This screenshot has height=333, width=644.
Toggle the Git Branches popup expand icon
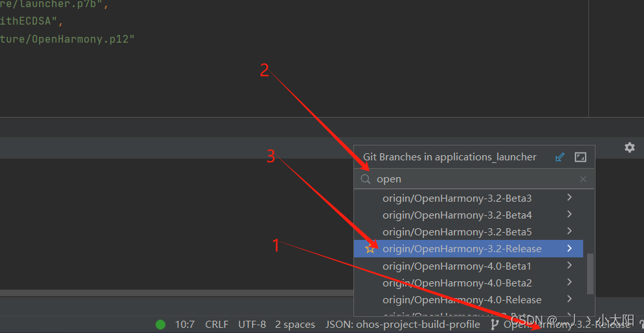(x=581, y=157)
